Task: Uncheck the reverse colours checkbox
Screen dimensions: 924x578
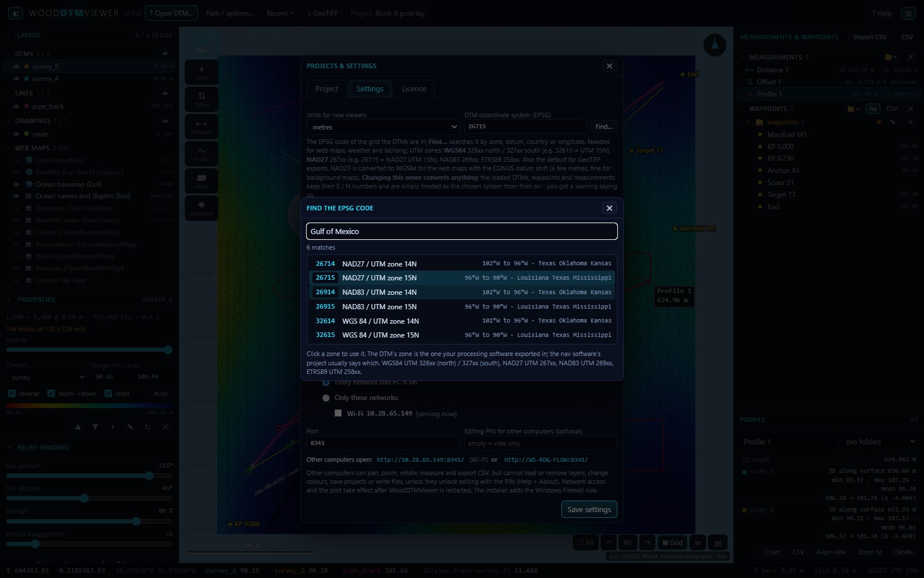Action: click(12, 394)
